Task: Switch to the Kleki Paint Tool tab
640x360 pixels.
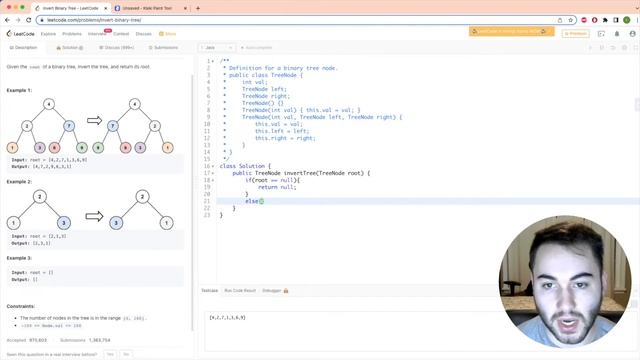Action: [x=150, y=8]
